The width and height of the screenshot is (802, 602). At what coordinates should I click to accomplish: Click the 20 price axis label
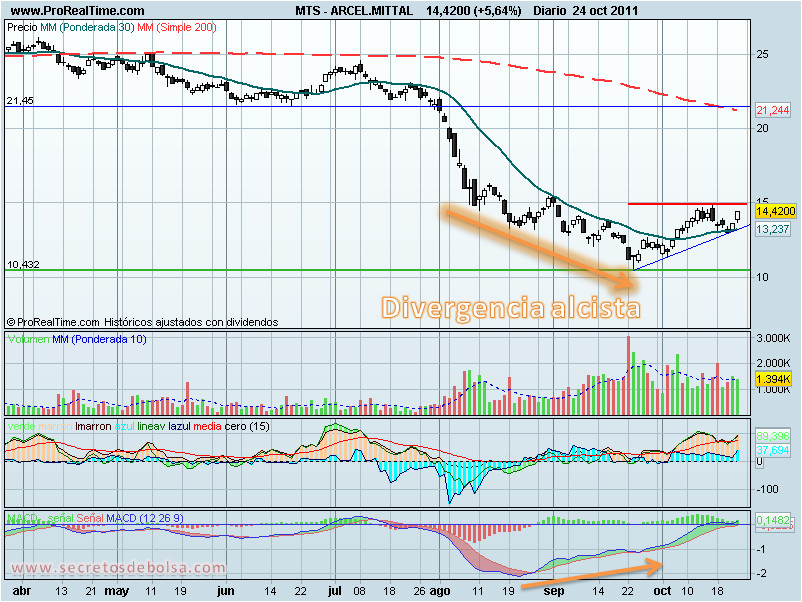[762, 128]
